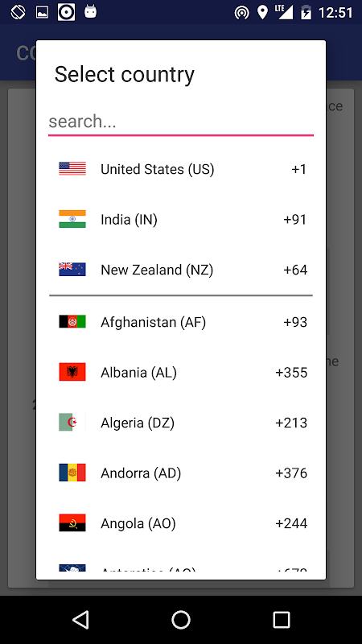Tap the New Zealand flag icon
362x644 pixels.
click(72, 270)
